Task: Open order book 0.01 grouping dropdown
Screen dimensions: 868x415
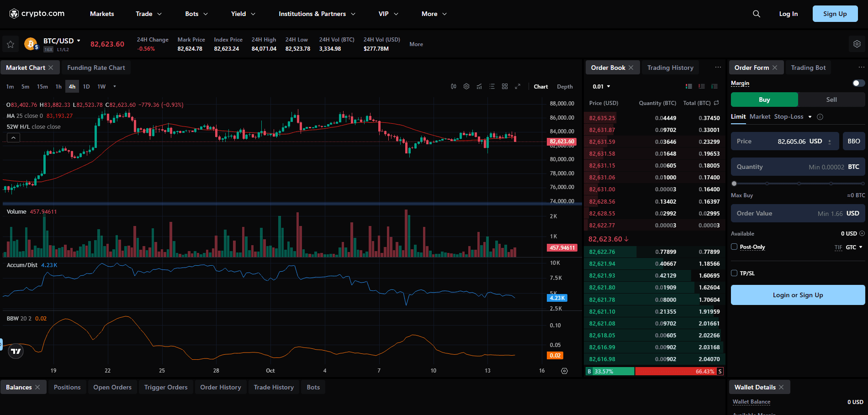Action: click(601, 86)
